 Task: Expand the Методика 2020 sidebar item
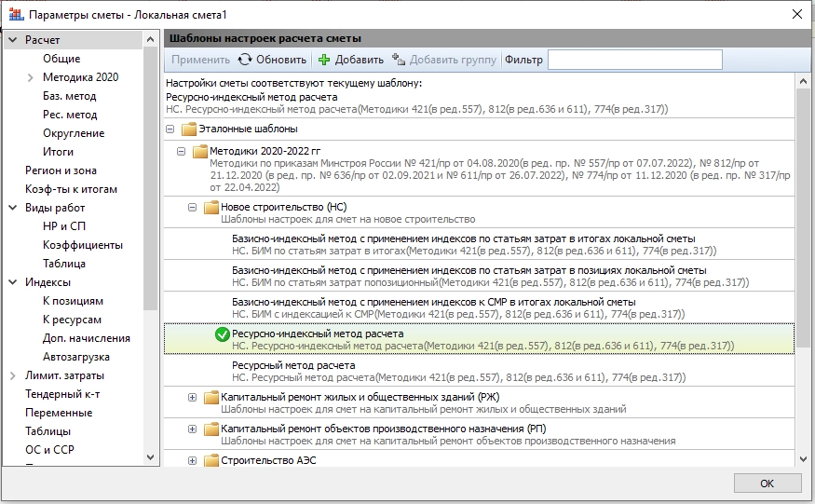[31, 77]
